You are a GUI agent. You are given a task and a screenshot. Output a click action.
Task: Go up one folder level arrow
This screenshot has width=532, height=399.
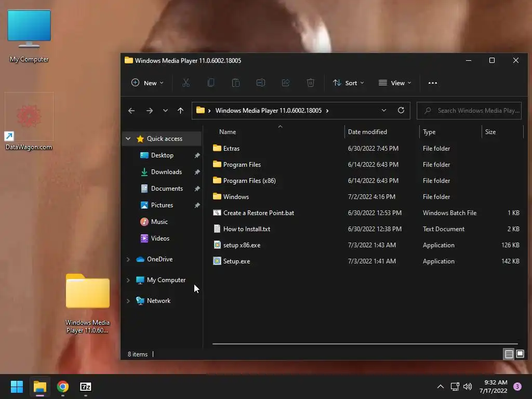click(x=180, y=111)
